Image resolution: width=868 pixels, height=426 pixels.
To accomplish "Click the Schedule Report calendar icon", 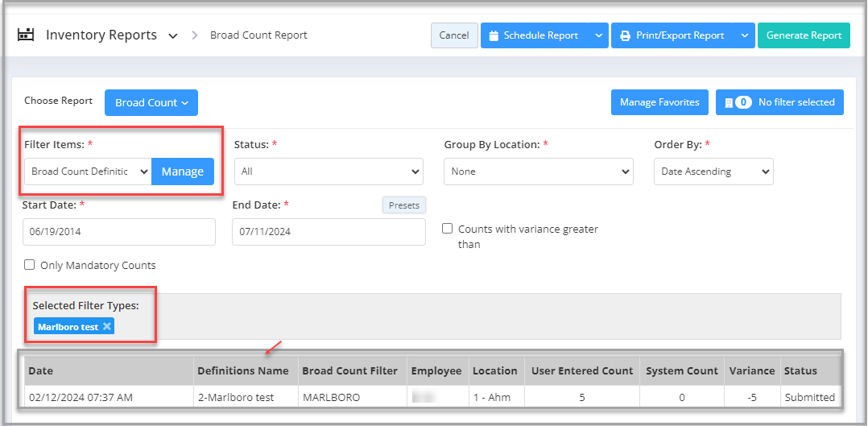I will (x=494, y=35).
